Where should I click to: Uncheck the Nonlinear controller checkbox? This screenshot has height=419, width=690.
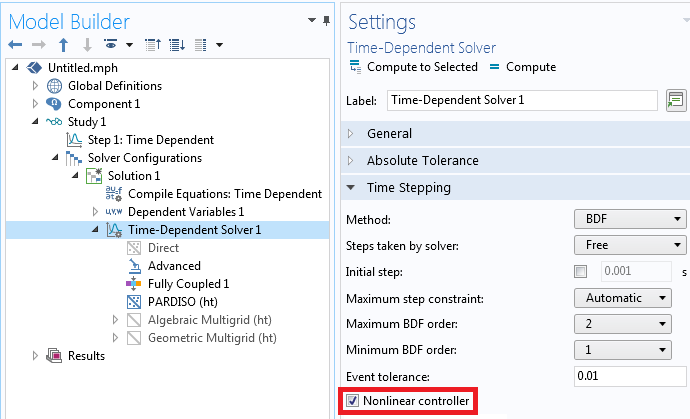click(x=352, y=402)
